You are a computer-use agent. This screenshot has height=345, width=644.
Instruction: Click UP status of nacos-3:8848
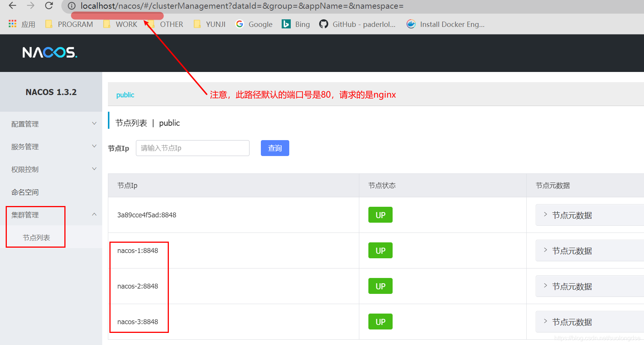[x=380, y=322]
